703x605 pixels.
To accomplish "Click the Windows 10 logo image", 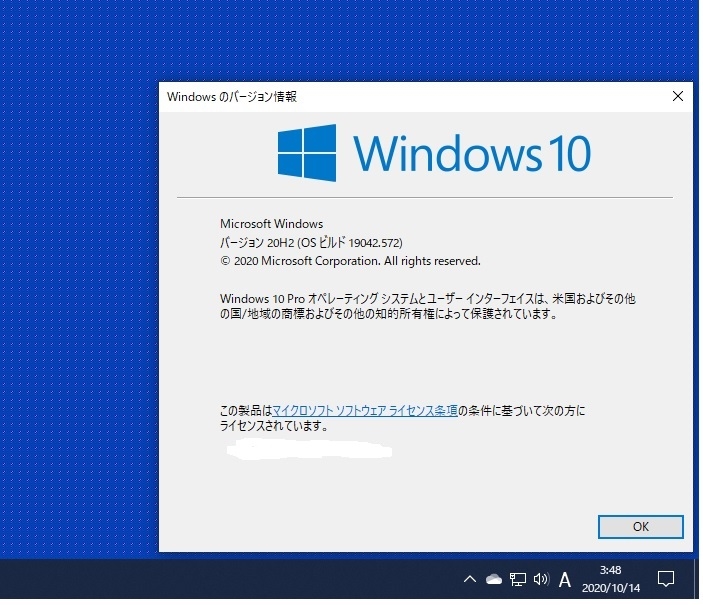I will tap(434, 153).
